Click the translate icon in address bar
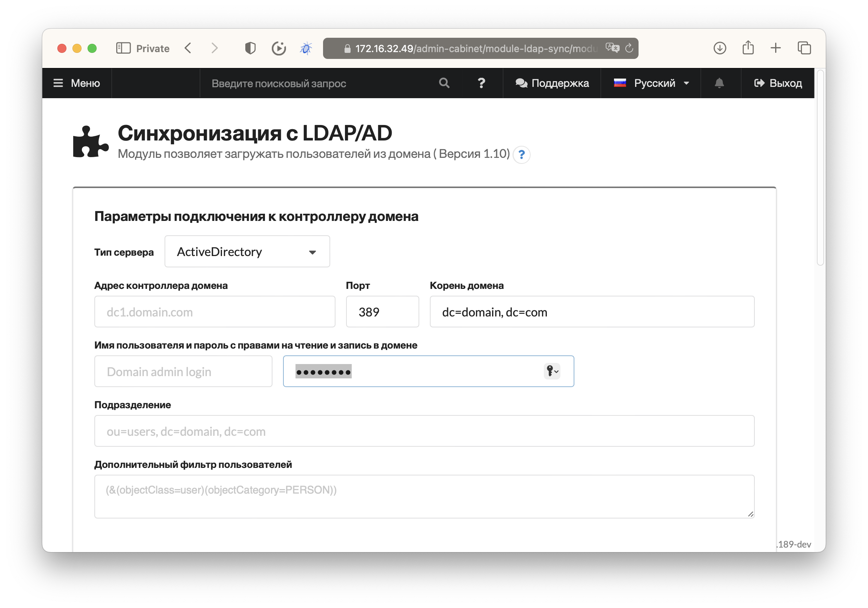Viewport: 868px width, 608px height. [612, 48]
